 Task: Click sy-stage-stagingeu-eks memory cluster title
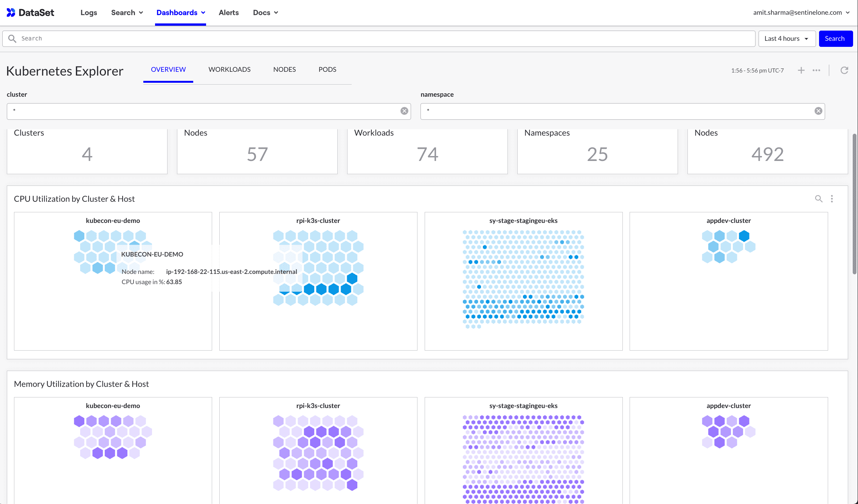523,406
